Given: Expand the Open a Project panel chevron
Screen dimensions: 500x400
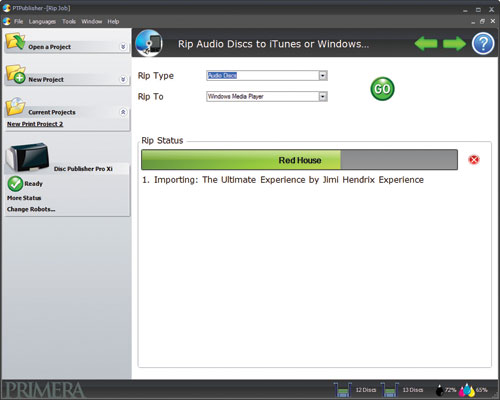Looking at the screenshot, I should [x=123, y=47].
